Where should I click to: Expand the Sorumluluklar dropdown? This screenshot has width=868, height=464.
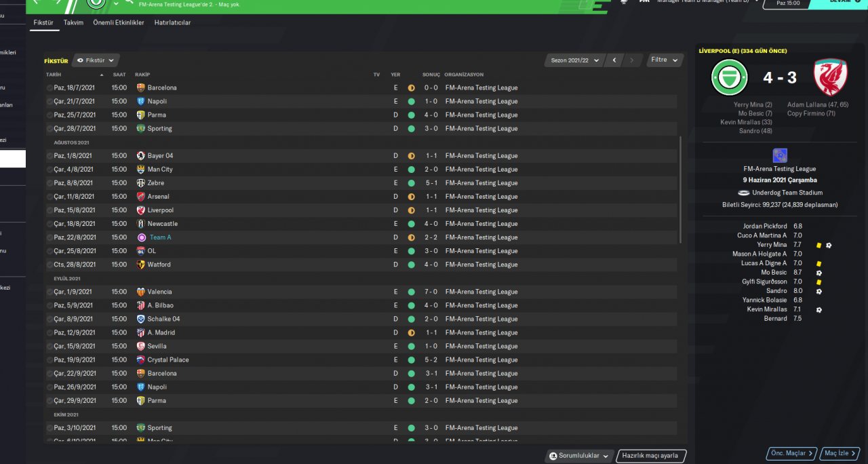coord(580,456)
